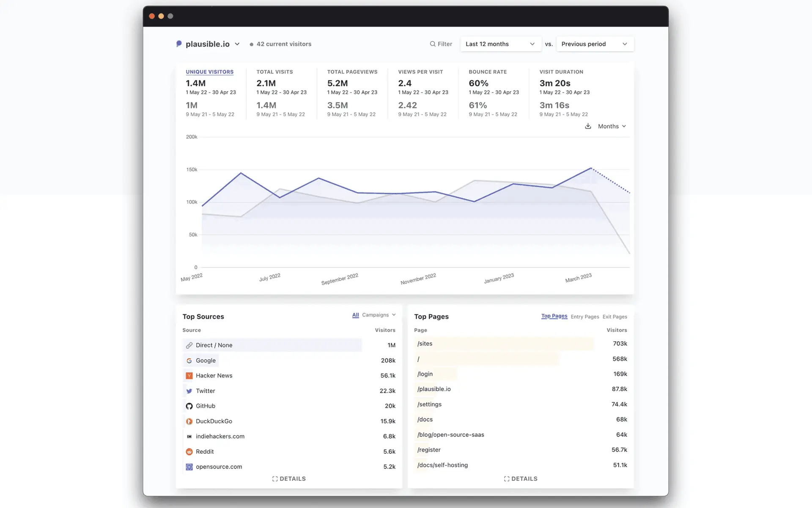Image resolution: width=812 pixels, height=508 pixels.
Task: Switch to the Exit Pages tab
Action: (614, 317)
